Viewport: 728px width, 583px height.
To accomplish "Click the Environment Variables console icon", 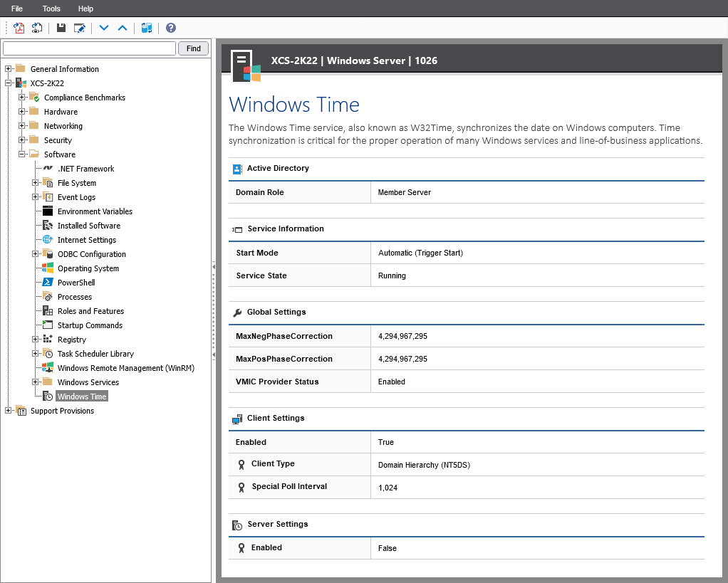I will tap(48, 211).
